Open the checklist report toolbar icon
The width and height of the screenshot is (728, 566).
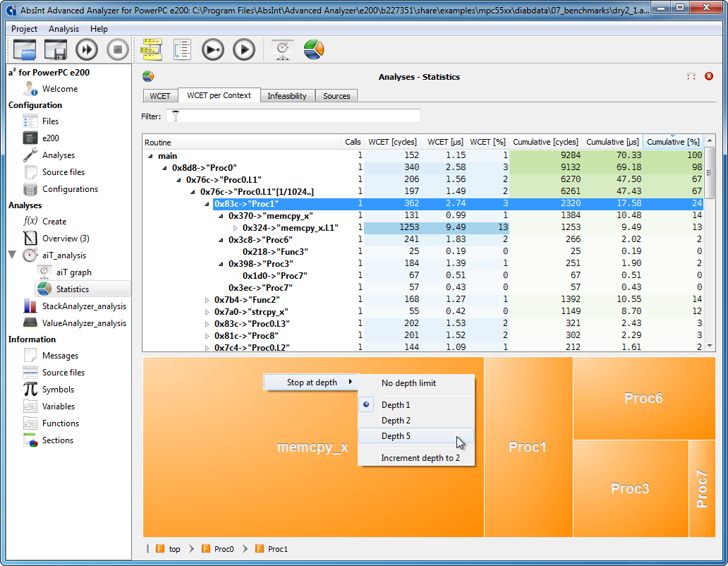pyautogui.click(x=182, y=49)
